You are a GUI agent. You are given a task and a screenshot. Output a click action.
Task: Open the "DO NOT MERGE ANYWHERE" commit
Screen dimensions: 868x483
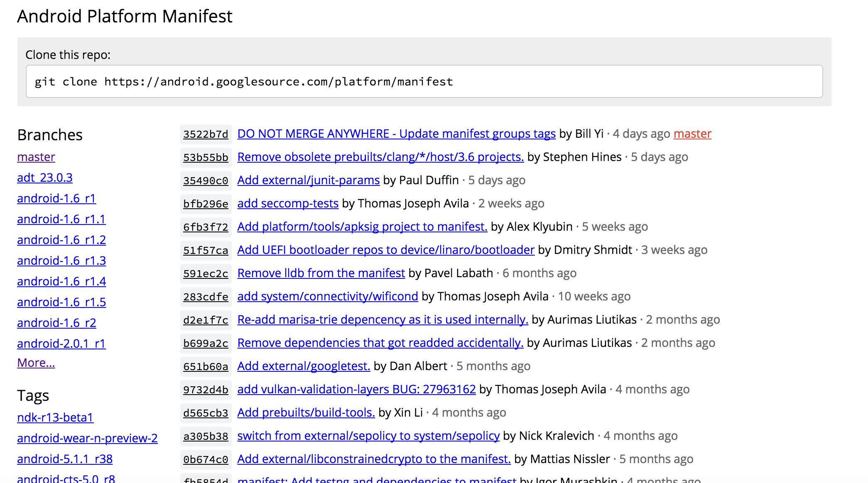click(x=396, y=134)
